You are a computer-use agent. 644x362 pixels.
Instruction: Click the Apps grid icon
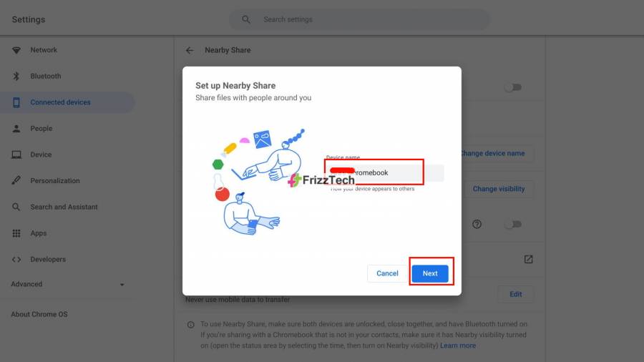pos(16,233)
